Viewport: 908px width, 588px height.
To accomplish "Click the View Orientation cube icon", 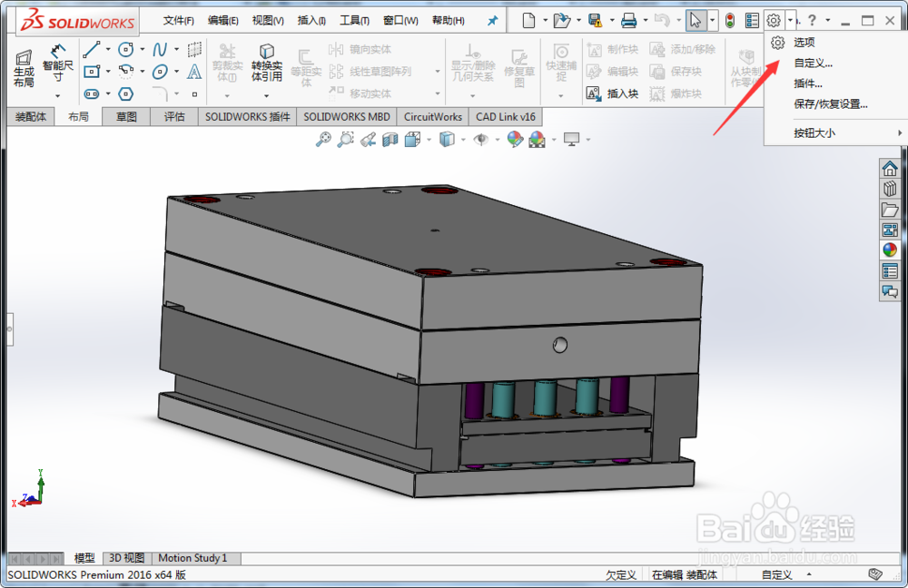I will click(413, 139).
